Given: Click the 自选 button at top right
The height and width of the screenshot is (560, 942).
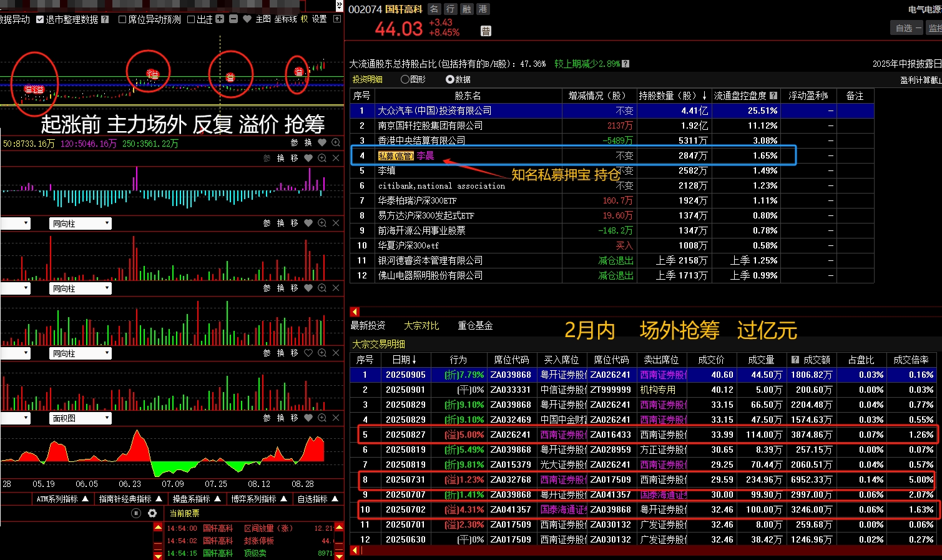Looking at the screenshot, I should (908, 28).
